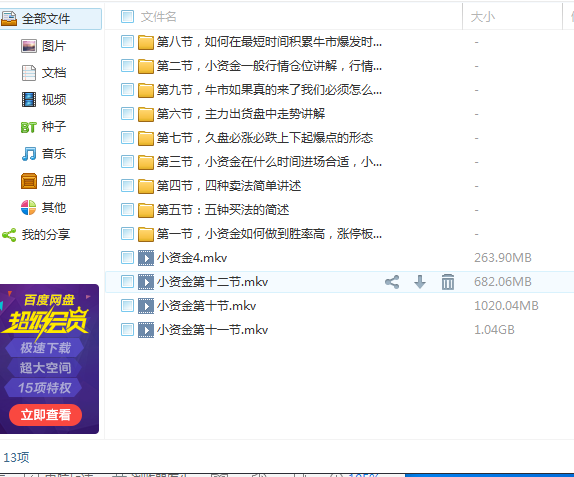Click the 立即查看 button in the ad
Screen dimensions: 574x477
tap(45, 415)
